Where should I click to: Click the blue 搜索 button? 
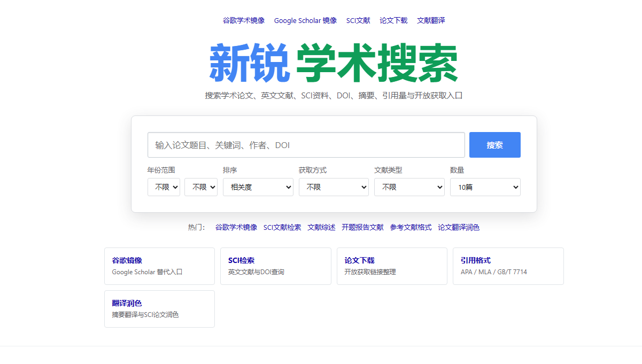click(495, 145)
